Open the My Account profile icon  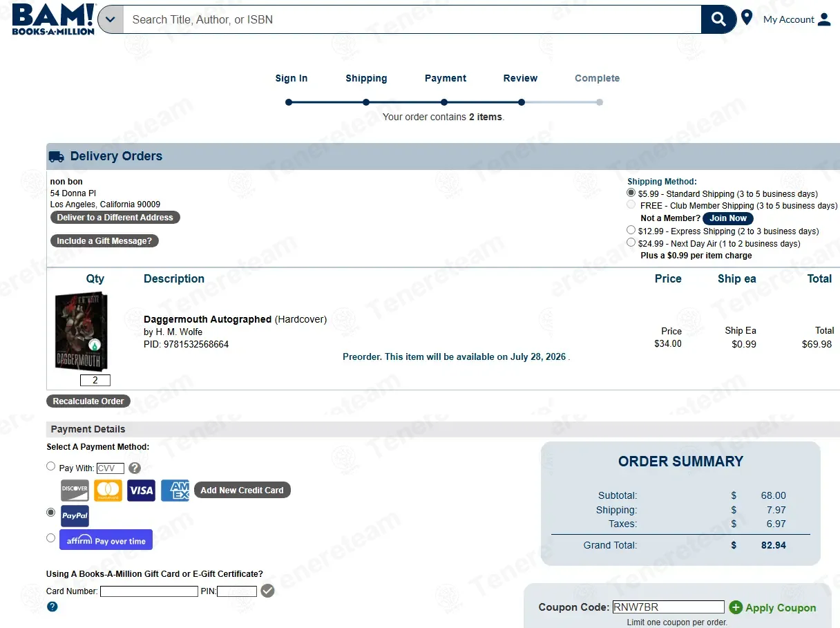pyautogui.click(x=824, y=19)
